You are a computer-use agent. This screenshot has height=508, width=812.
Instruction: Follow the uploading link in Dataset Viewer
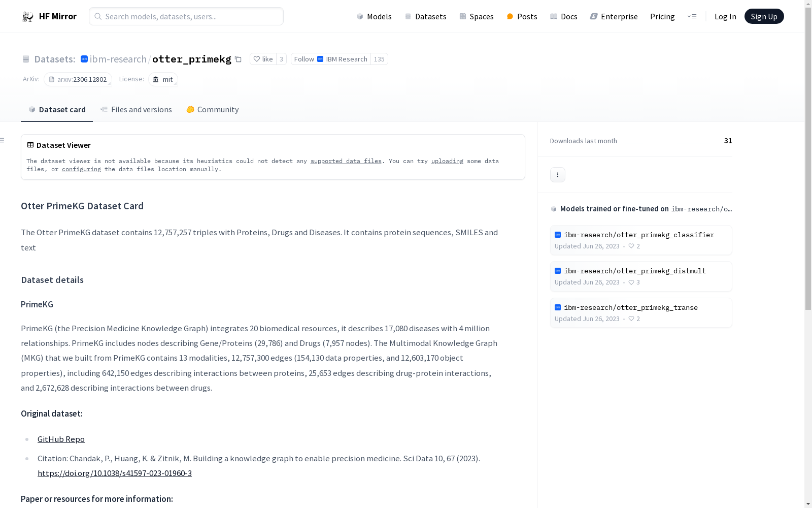tap(447, 161)
